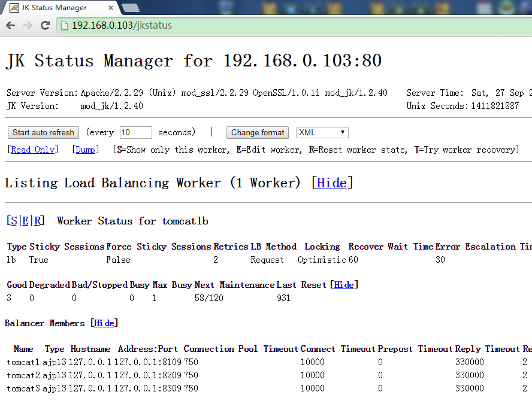532x401 pixels.
Task: Click the address 127.0.0.1:8209
Action: [x=148, y=375]
